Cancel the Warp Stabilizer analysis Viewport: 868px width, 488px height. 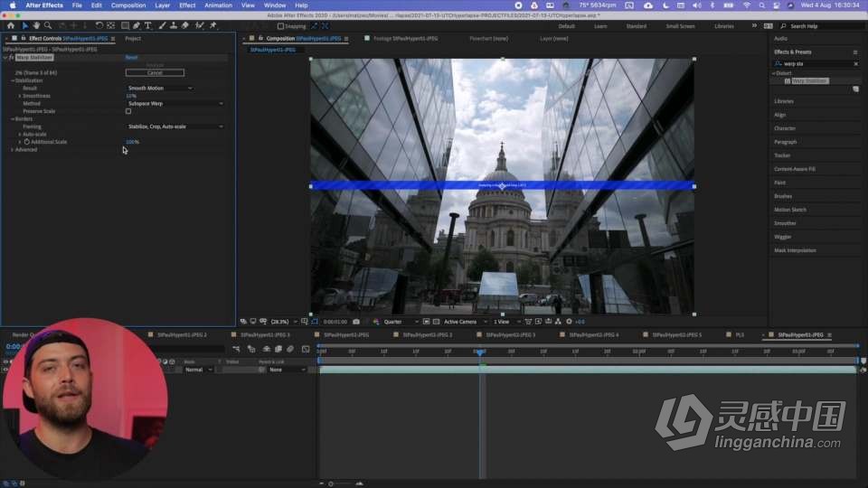click(155, 72)
